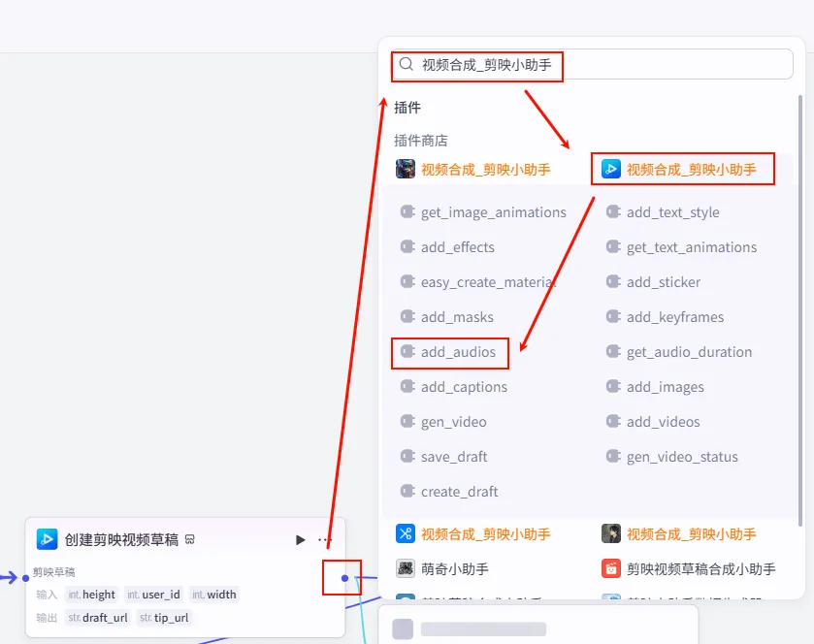Click the 插件商店 section label
Image resolution: width=814 pixels, height=644 pixels.
(420, 140)
